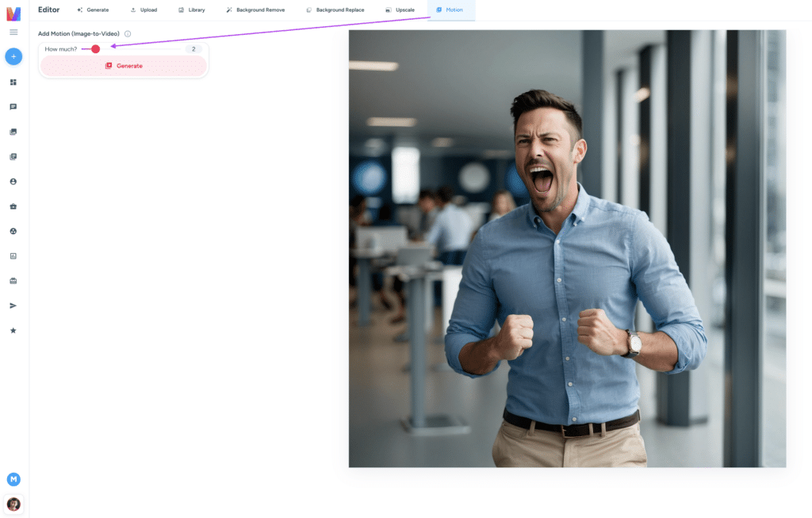Click the How much motion slider handle
The height and width of the screenshot is (518, 812).
coord(95,49)
